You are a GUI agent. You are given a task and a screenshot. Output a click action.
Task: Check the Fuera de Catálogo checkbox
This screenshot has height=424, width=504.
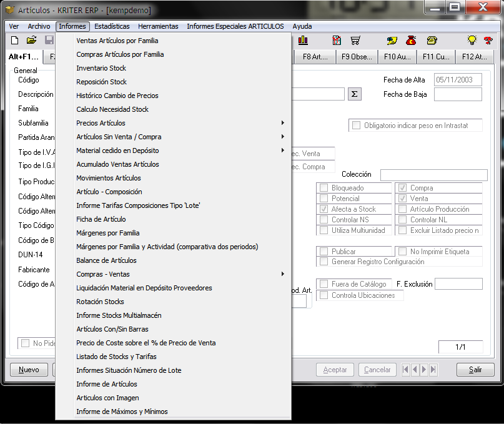click(x=324, y=284)
